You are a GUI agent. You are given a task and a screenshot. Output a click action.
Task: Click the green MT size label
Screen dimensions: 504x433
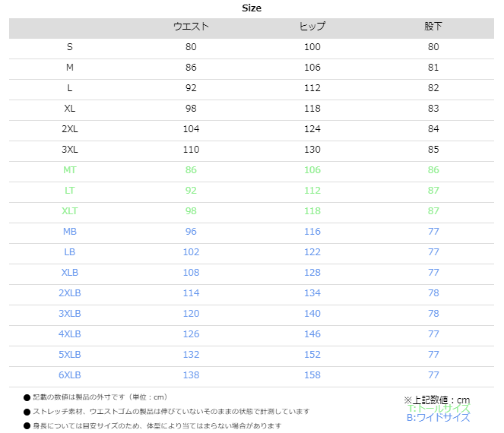(70, 170)
